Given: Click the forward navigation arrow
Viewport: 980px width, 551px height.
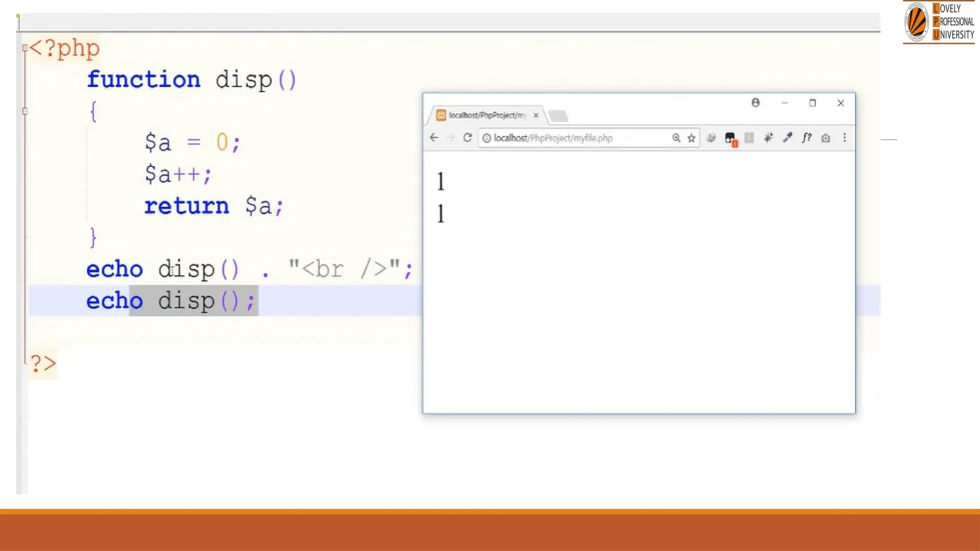Looking at the screenshot, I should click(450, 138).
